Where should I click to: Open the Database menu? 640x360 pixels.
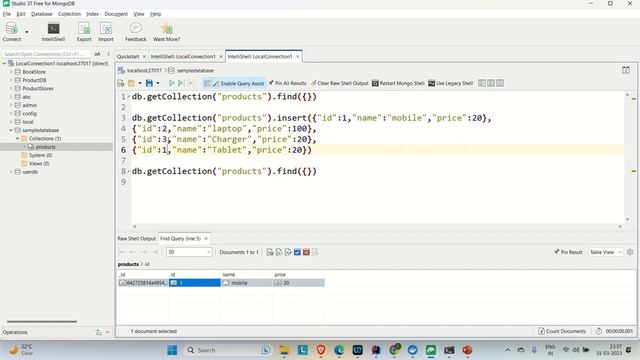[x=42, y=14]
